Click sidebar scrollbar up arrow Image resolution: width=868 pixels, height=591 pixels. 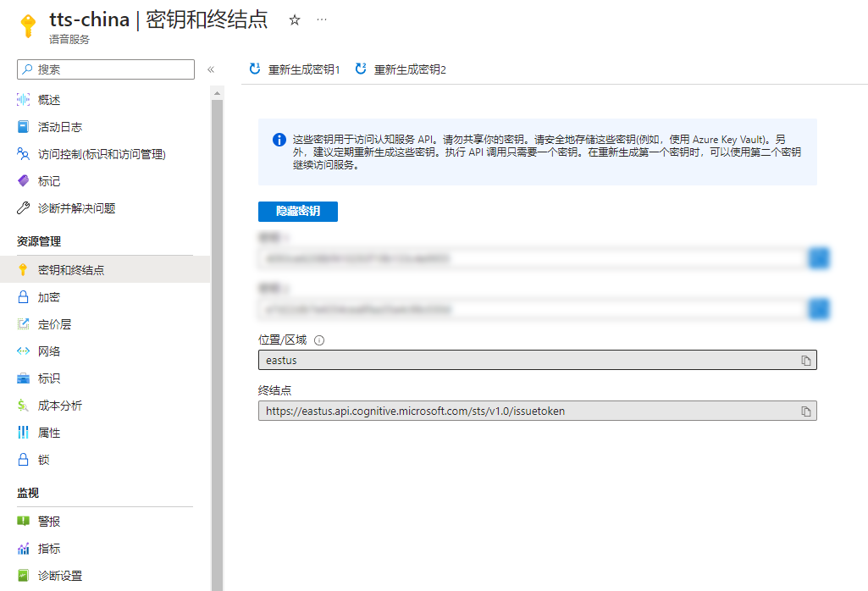coord(217,92)
